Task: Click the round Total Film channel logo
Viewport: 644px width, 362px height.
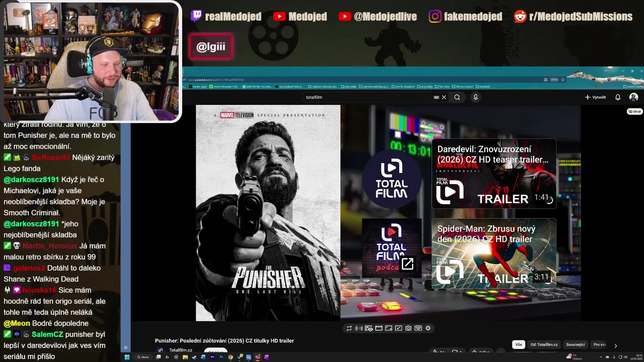Action: (392, 178)
